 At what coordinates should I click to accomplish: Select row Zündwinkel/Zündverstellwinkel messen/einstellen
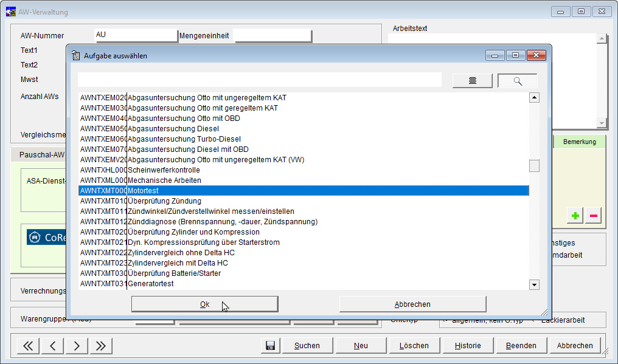coord(304,211)
